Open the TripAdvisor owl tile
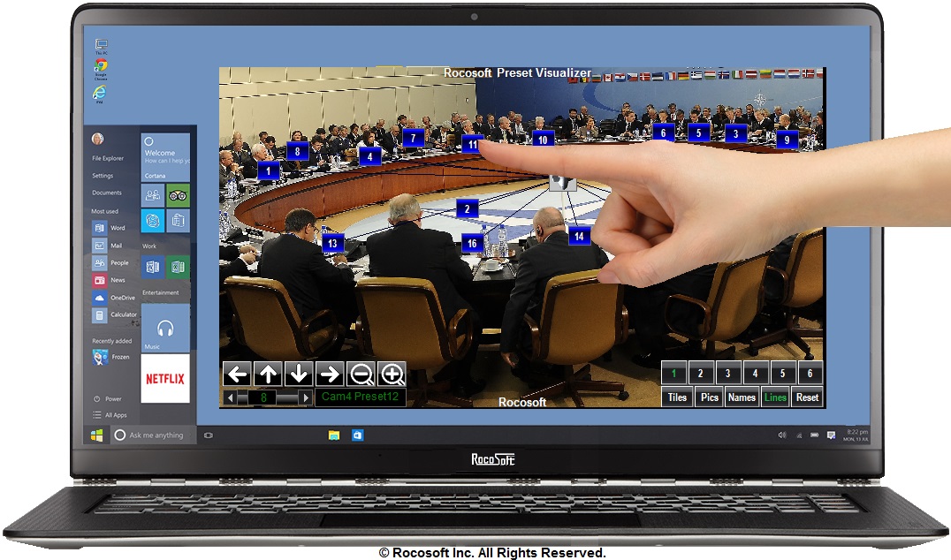 [178, 195]
